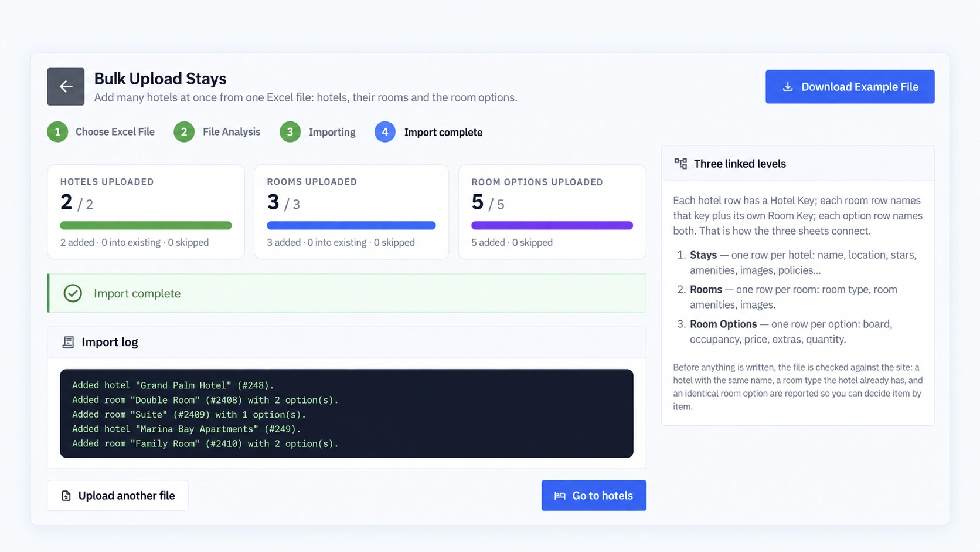
Task: Click the back arrow icon
Action: [x=66, y=87]
